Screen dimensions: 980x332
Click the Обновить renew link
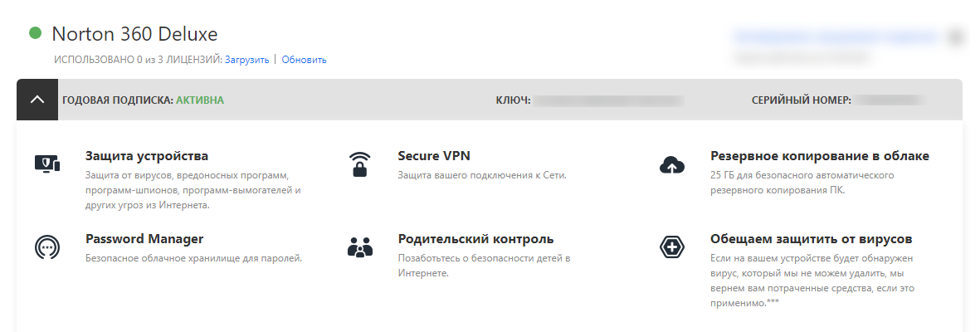pyautogui.click(x=304, y=60)
